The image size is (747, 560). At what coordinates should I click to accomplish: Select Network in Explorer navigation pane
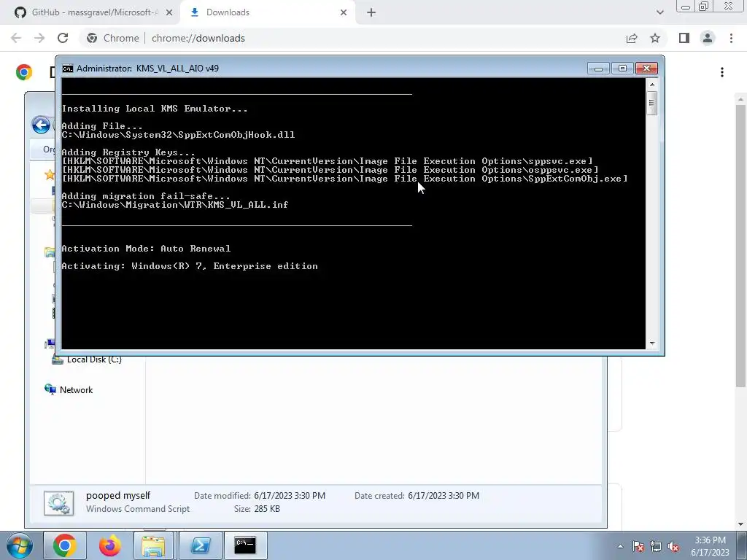click(x=69, y=390)
